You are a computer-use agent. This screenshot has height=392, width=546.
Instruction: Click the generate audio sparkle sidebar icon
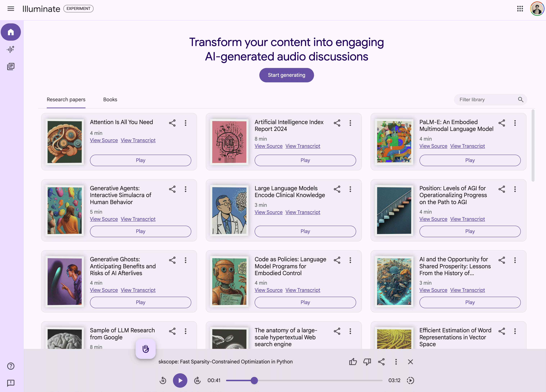pyautogui.click(x=11, y=49)
